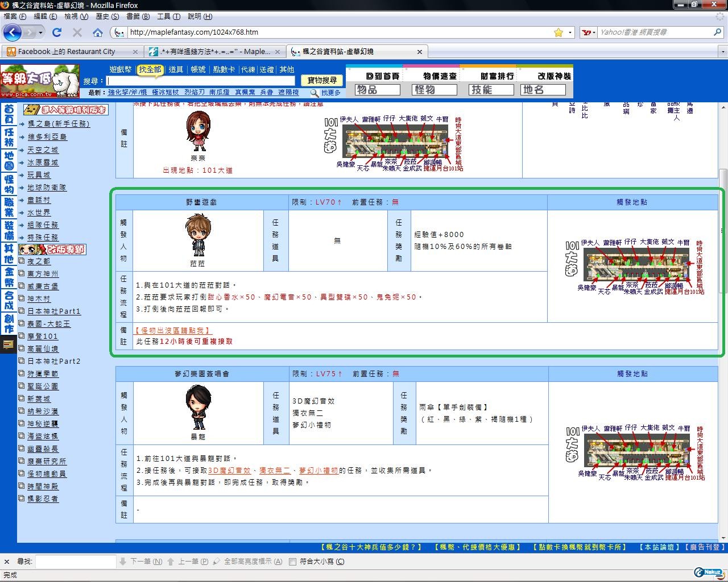Open the 怪物出沒區請點我 link
This screenshot has height=582, width=728.
pos(172,330)
